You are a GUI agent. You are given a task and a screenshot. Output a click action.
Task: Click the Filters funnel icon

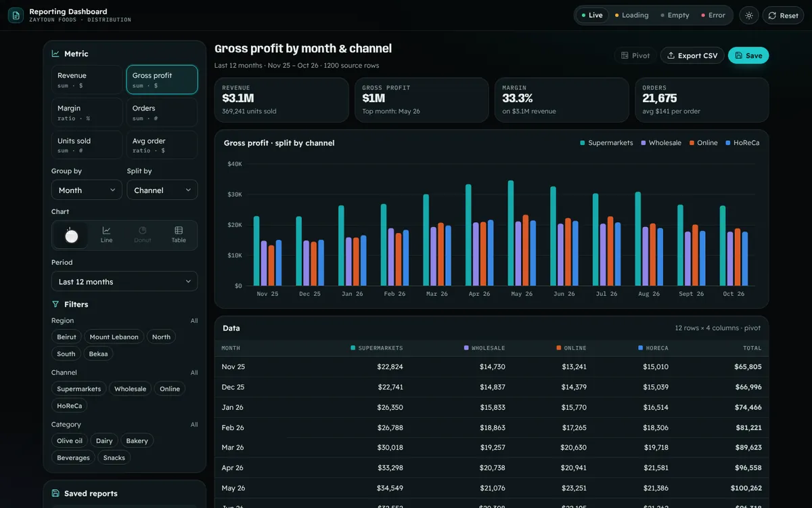tap(55, 304)
